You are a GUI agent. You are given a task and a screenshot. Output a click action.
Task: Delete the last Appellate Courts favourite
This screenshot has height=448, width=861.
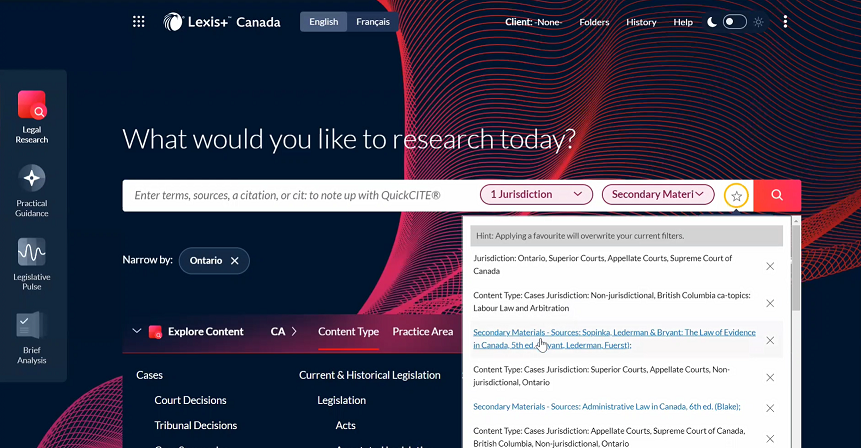tap(770, 439)
